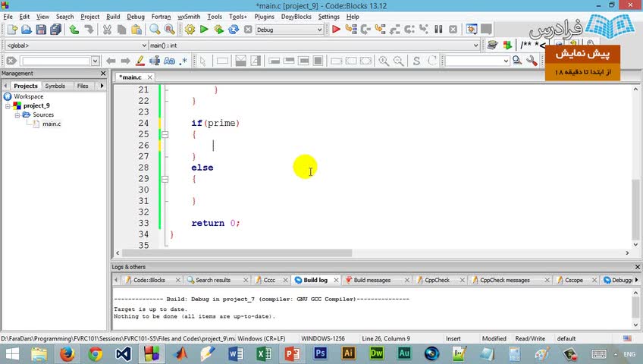643x364 pixels.
Task: Build the project with the gear icon
Action: click(190, 30)
